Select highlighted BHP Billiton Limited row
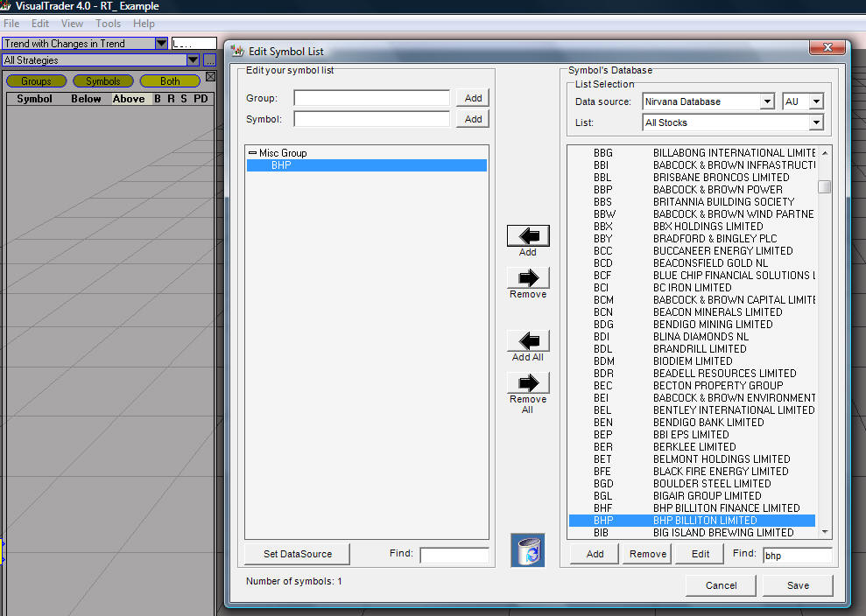The image size is (866, 616). [692, 520]
